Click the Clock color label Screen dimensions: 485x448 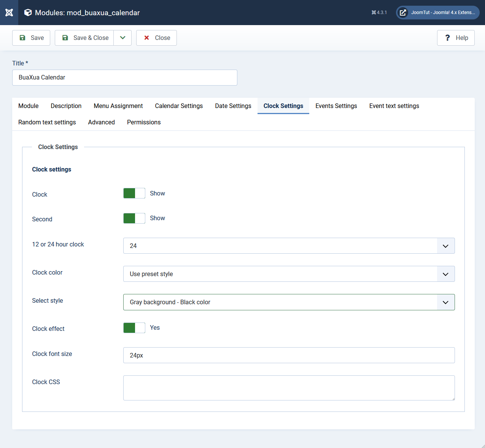point(47,272)
